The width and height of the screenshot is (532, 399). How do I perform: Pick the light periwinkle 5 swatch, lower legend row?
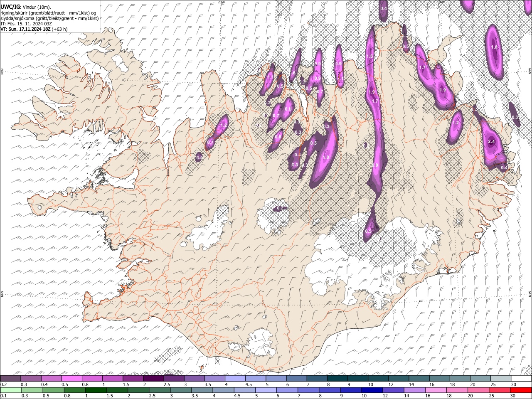[x=266, y=390]
